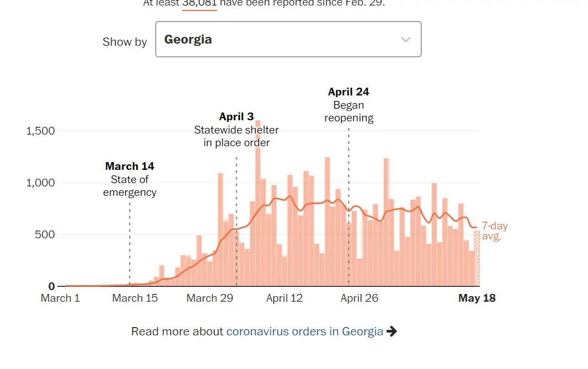Click the arrow icon after Georgia link
This screenshot has height=369, width=588.
391,331
